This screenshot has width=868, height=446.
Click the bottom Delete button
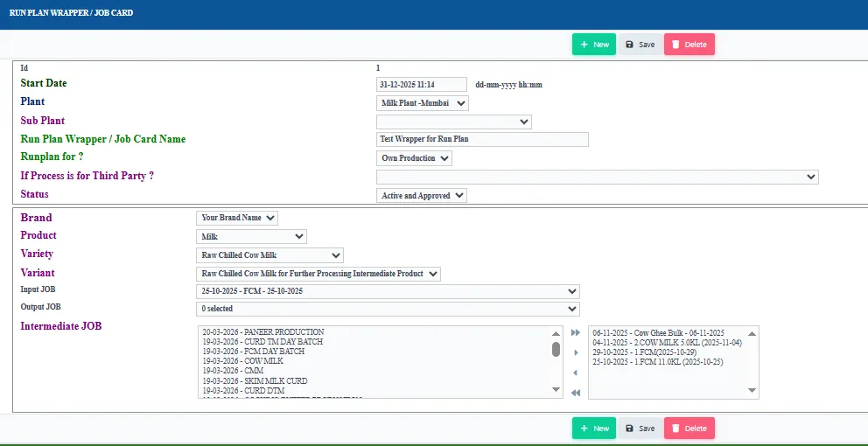pyautogui.click(x=689, y=429)
